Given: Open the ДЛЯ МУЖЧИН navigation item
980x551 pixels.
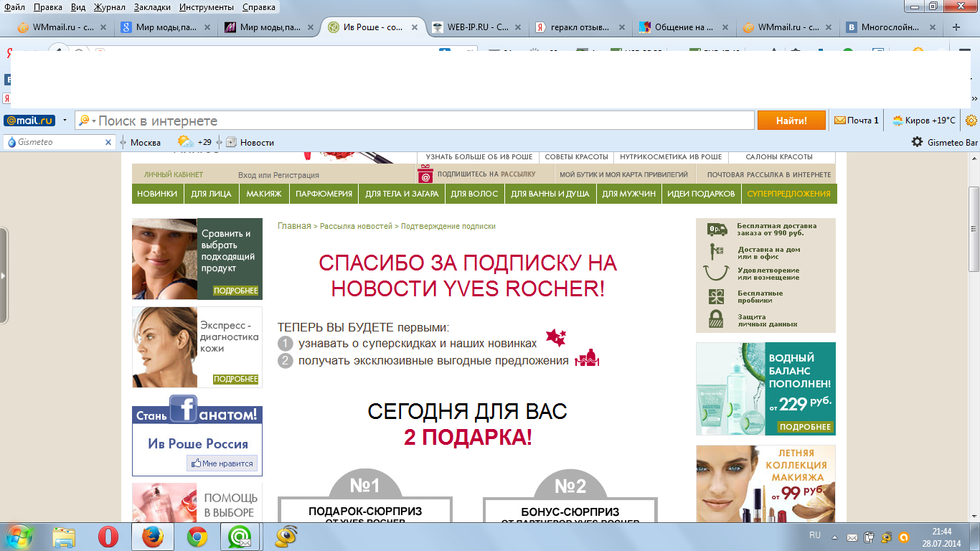Looking at the screenshot, I should (x=628, y=194).
